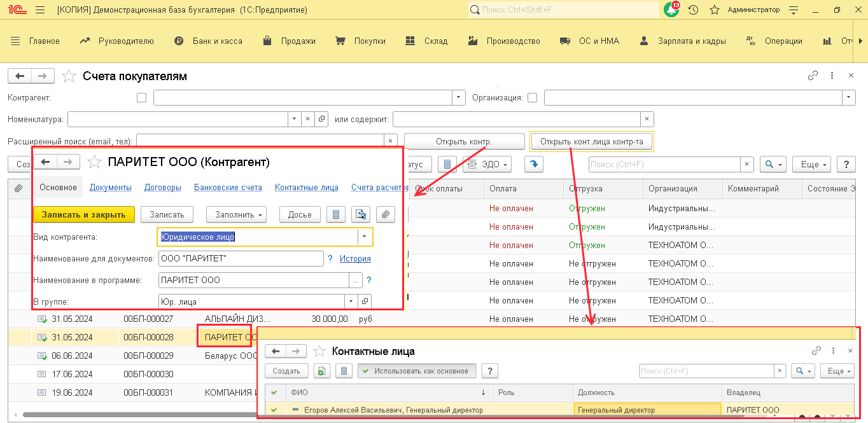Viewport: 868px width, 423px height.
Task: Add ПАРИТЕТ ООО Контрагент form to favorites
Action: 94,162
